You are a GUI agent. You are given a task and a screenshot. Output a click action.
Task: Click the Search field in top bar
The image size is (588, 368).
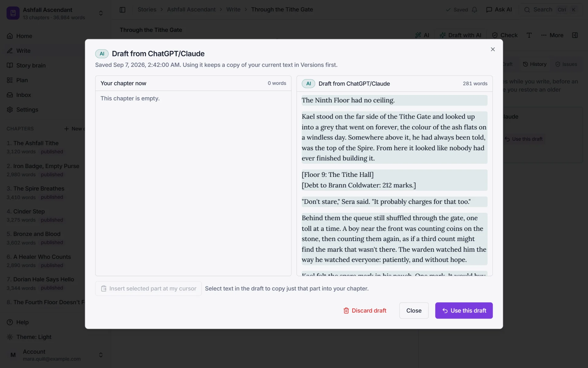(550, 10)
